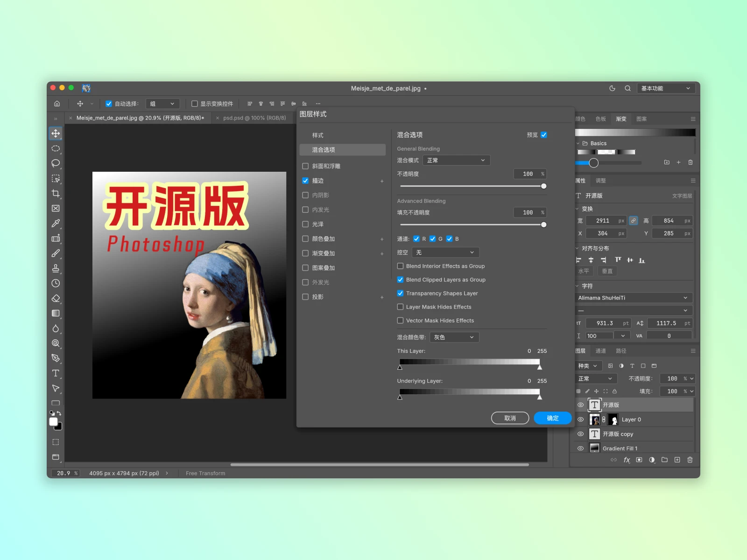Enable the 斜面和浮雕 checkbox
The image size is (747, 560).
(305, 166)
